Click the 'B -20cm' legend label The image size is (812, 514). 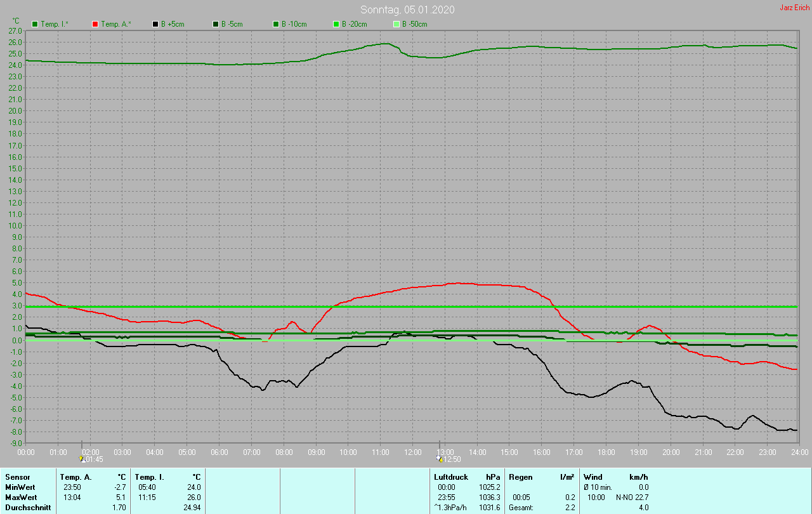point(354,24)
